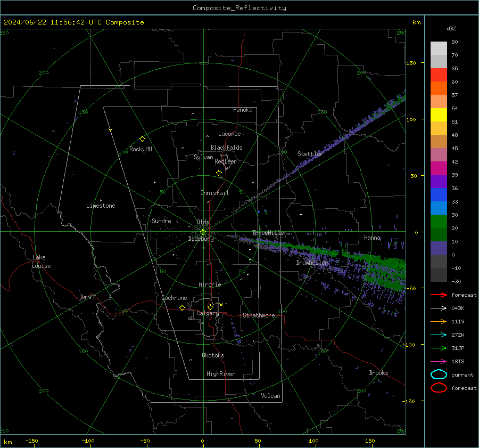Click the Ponoka city label

pos(243,110)
